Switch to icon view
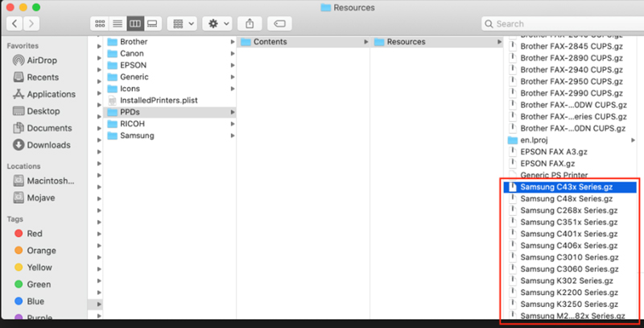644x328 pixels. 100,23
